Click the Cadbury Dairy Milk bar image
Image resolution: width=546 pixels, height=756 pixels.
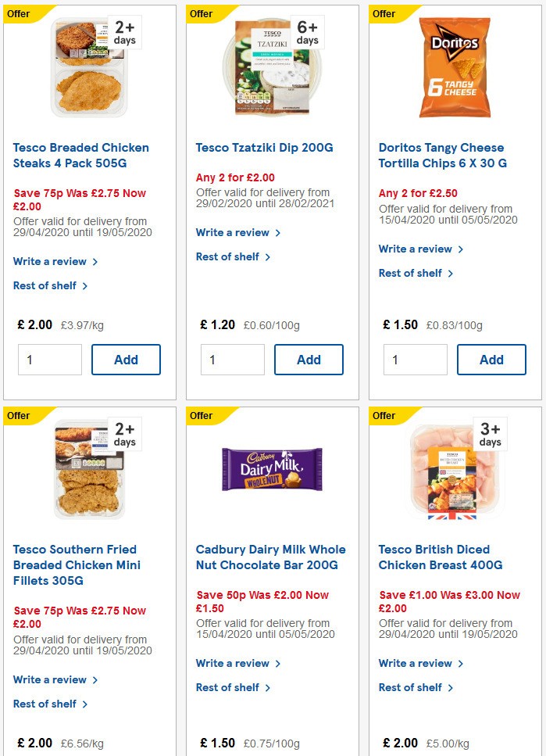(271, 468)
